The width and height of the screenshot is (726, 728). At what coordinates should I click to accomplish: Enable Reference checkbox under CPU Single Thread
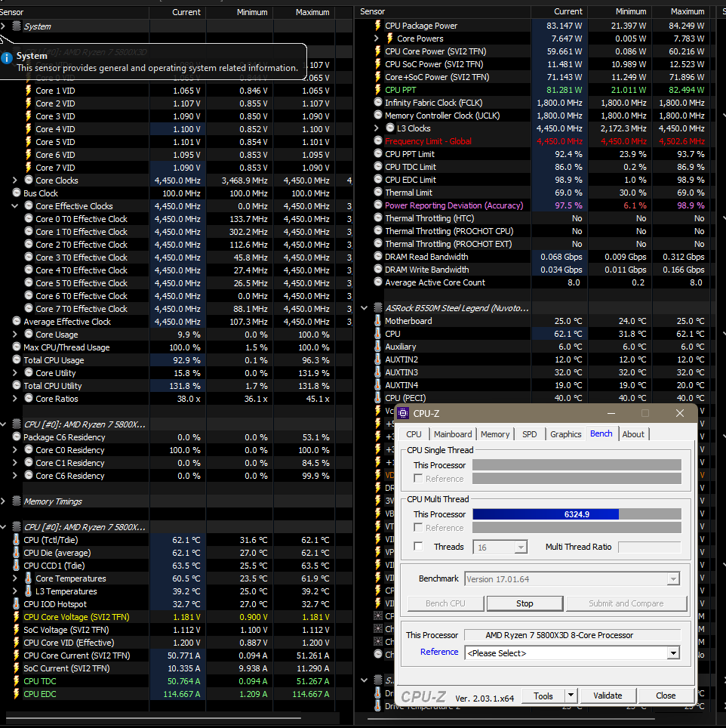pyautogui.click(x=418, y=478)
